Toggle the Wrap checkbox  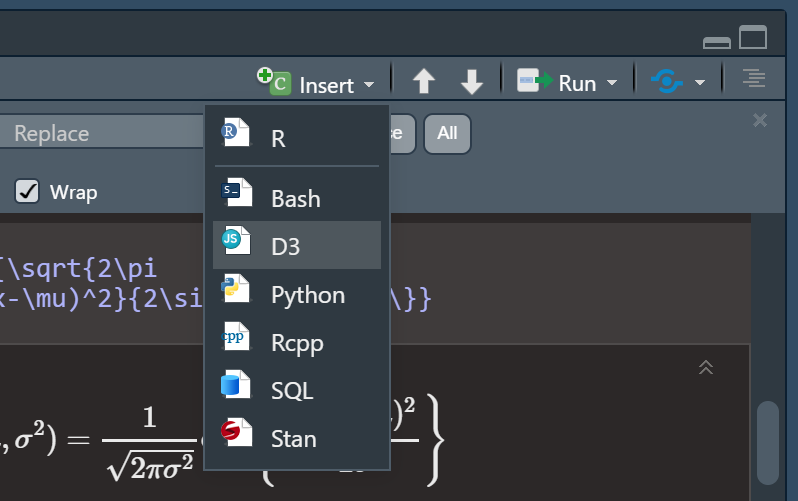click(x=27, y=191)
